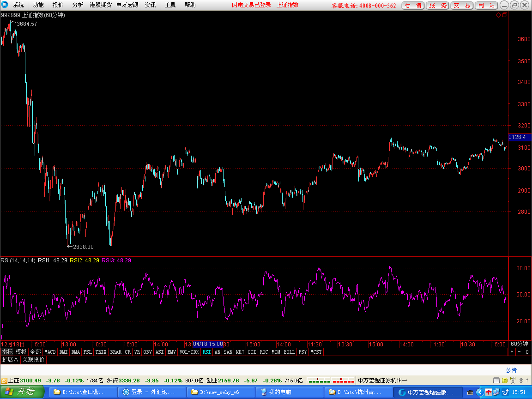Click the network computers tray icon
The image size is (532, 399).
click(x=496, y=392)
